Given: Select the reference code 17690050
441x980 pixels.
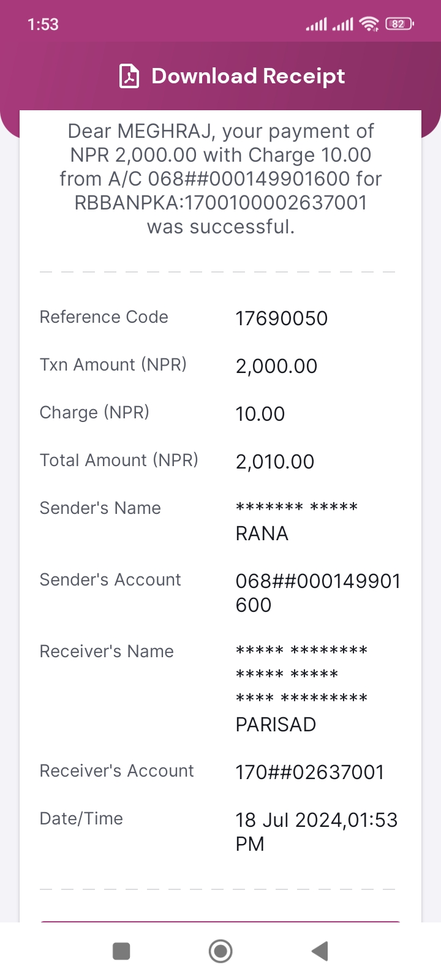Looking at the screenshot, I should (282, 318).
